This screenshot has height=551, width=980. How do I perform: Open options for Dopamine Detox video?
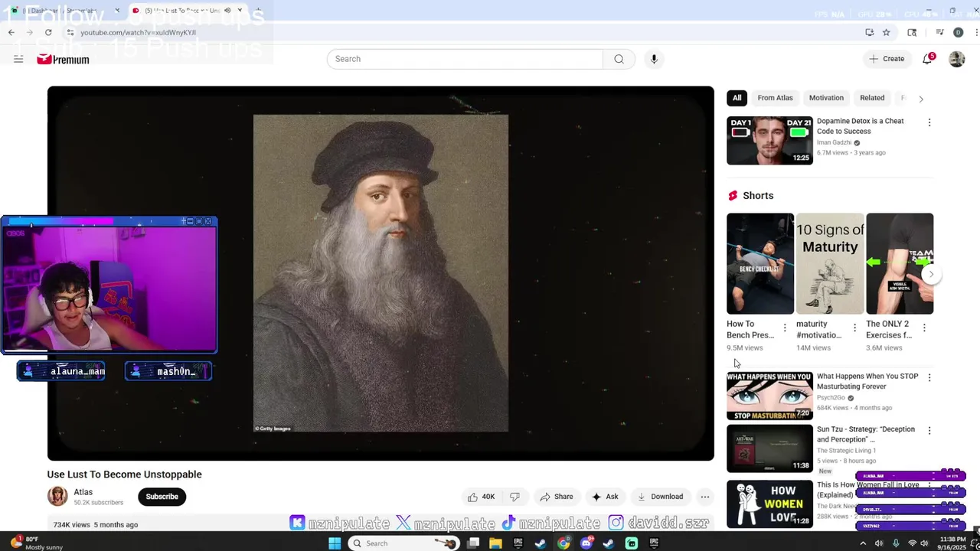[929, 122]
